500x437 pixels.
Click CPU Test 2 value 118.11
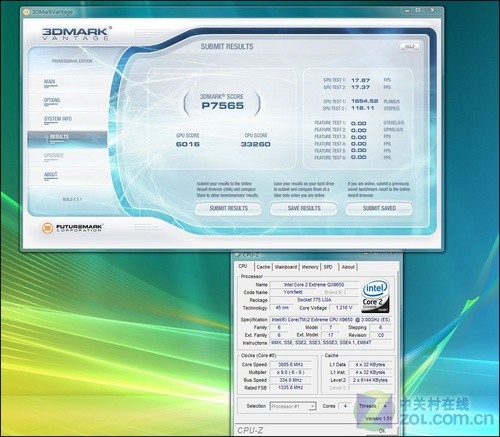click(x=362, y=108)
